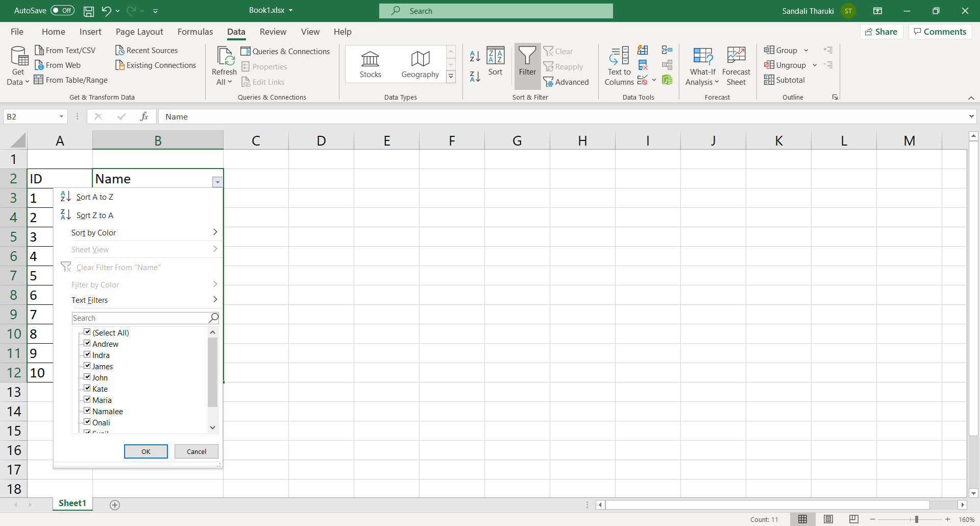Select Sort A to Z menu option
Screen dimensions: 980x526
coord(95,197)
